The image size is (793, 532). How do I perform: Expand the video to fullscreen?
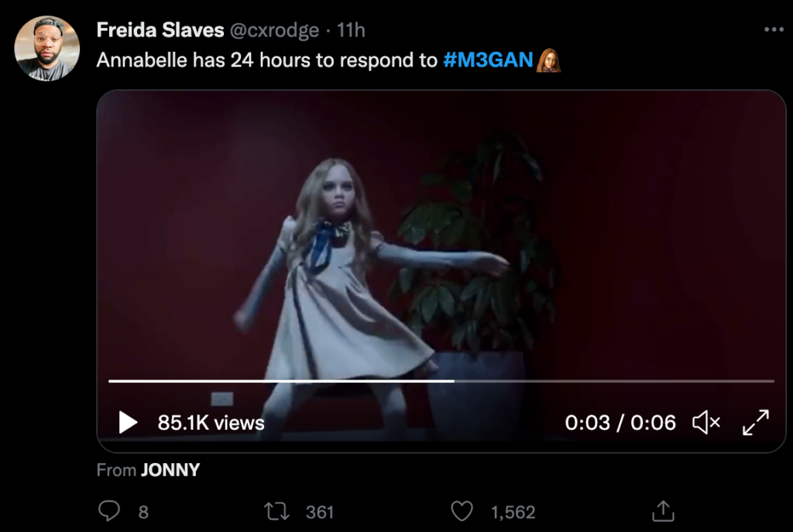[x=756, y=423]
